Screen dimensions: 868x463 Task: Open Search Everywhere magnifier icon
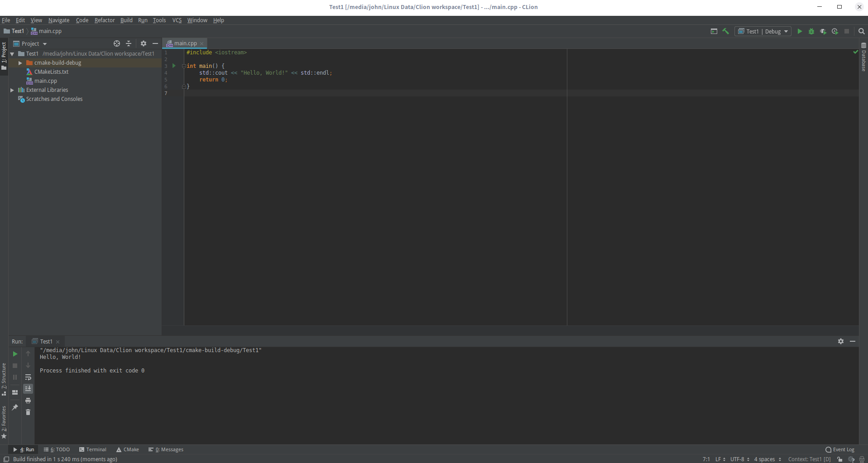point(862,31)
